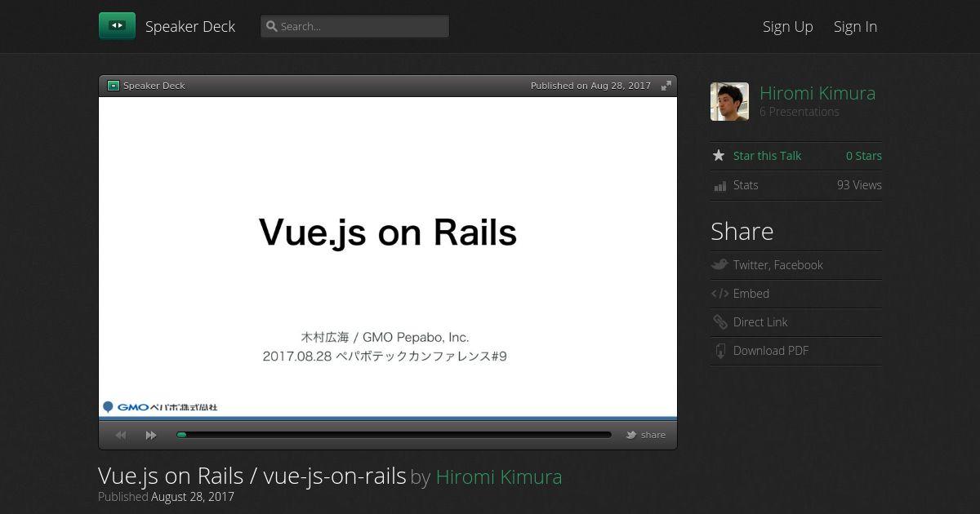Click the talk title Vue.js on Rails / vue-js-on-rails

pos(252,476)
